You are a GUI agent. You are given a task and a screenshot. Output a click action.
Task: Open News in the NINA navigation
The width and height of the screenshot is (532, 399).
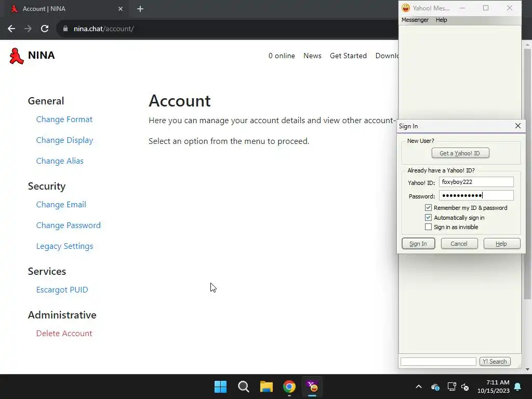click(x=312, y=56)
